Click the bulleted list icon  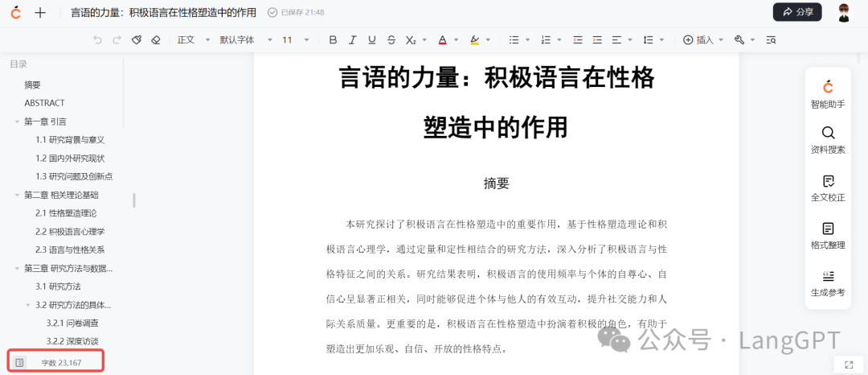coord(514,40)
